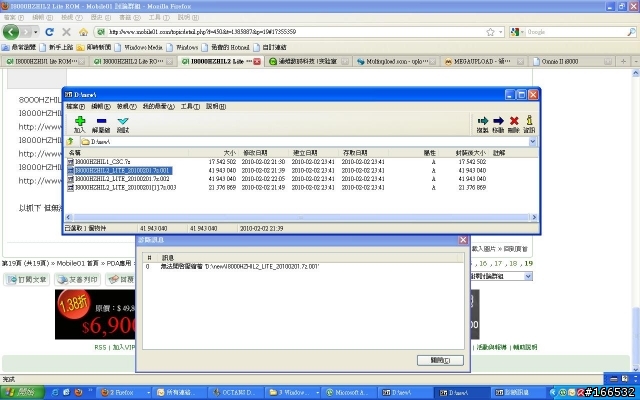The image size is (640, 400).
Task: Switch to the Multiupload.com tab
Action: 396,62
